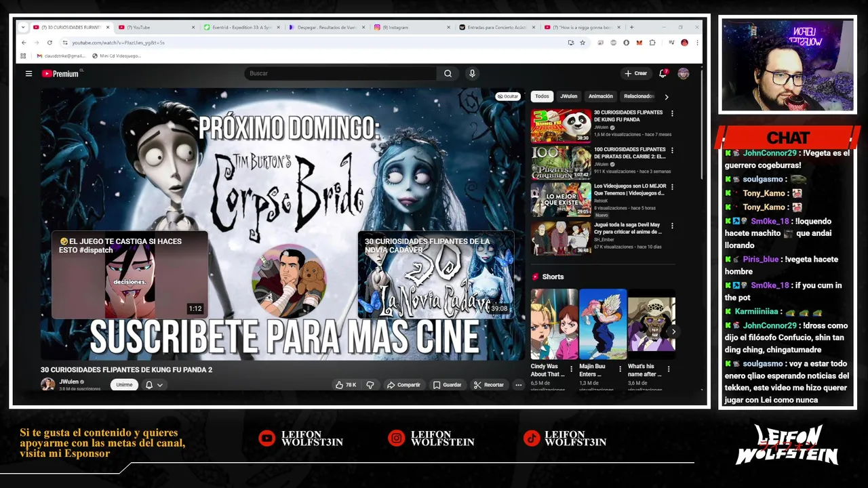Click the JWulen channel name link

pos(69,382)
